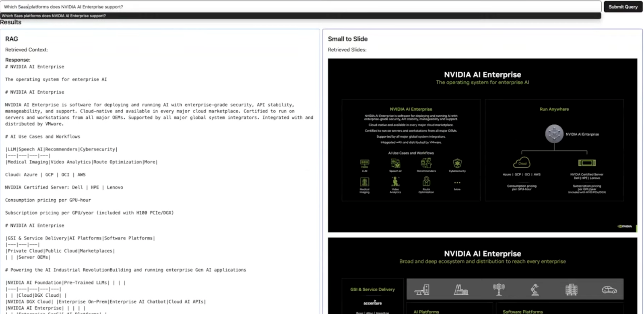Click the telecom tower icon in banner
Viewport: 644px width, 314px height.
pyautogui.click(x=499, y=289)
